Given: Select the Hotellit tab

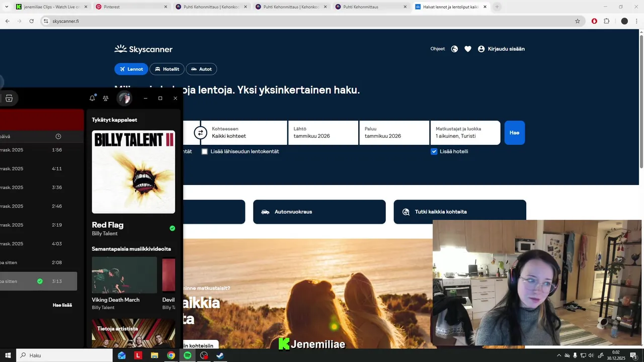Looking at the screenshot, I should tap(167, 69).
